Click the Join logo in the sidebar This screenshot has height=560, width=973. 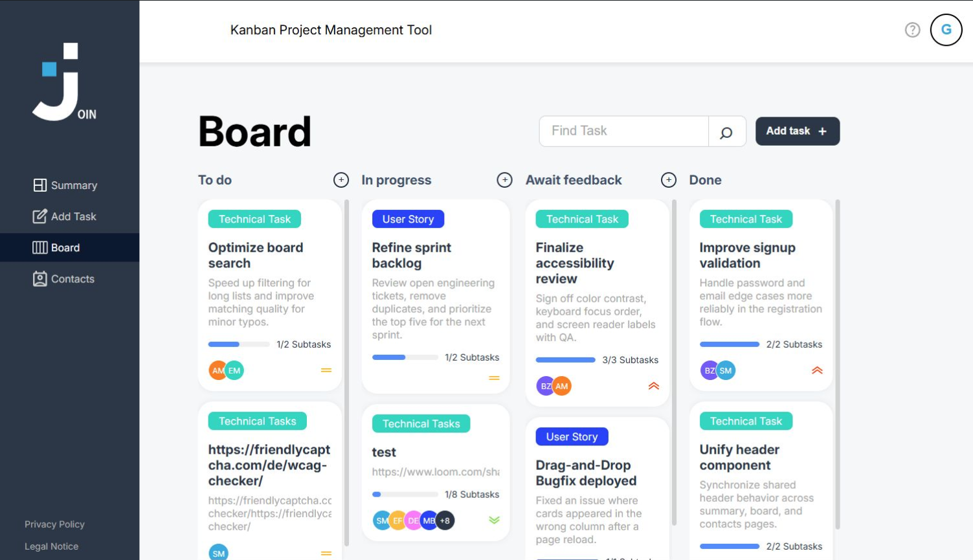[64, 82]
